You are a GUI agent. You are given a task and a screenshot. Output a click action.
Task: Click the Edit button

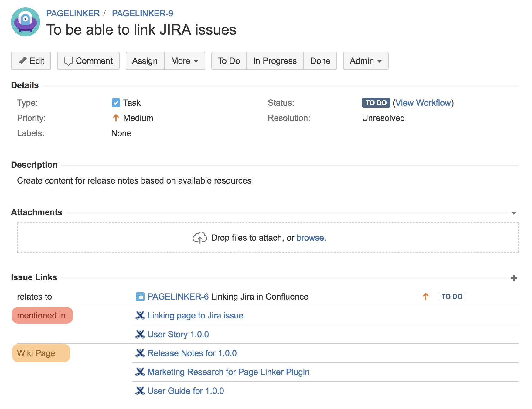tap(31, 61)
